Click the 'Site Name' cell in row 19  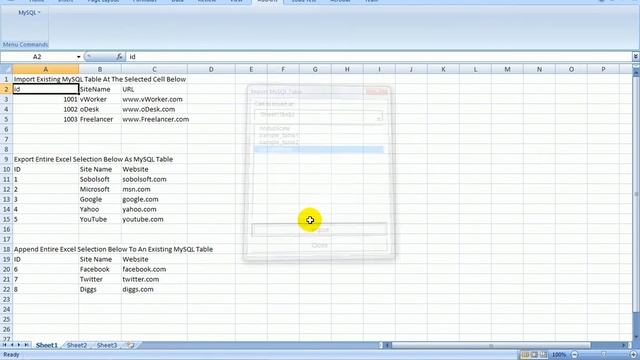tap(100, 259)
